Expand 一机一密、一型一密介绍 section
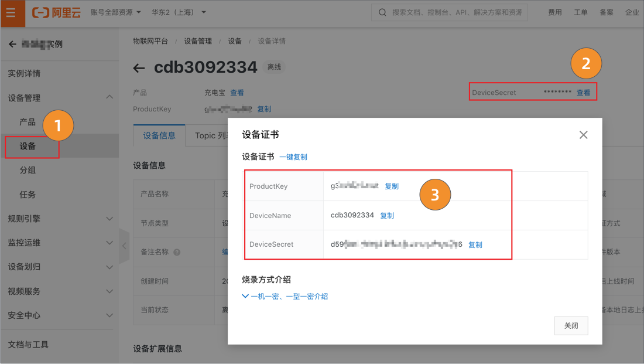Screen dimensions: 644x364 pyautogui.click(x=285, y=297)
